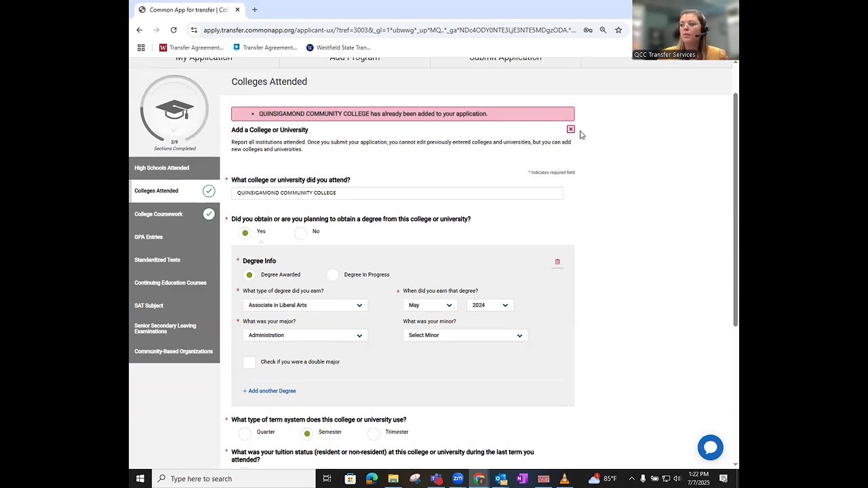Select No for obtaining a degree

301,232
